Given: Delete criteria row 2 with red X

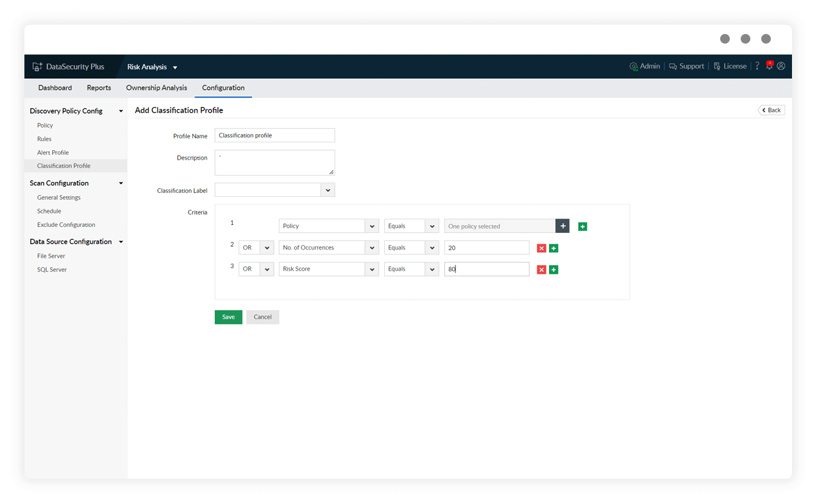Looking at the screenshot, I should tap(541, 247).
